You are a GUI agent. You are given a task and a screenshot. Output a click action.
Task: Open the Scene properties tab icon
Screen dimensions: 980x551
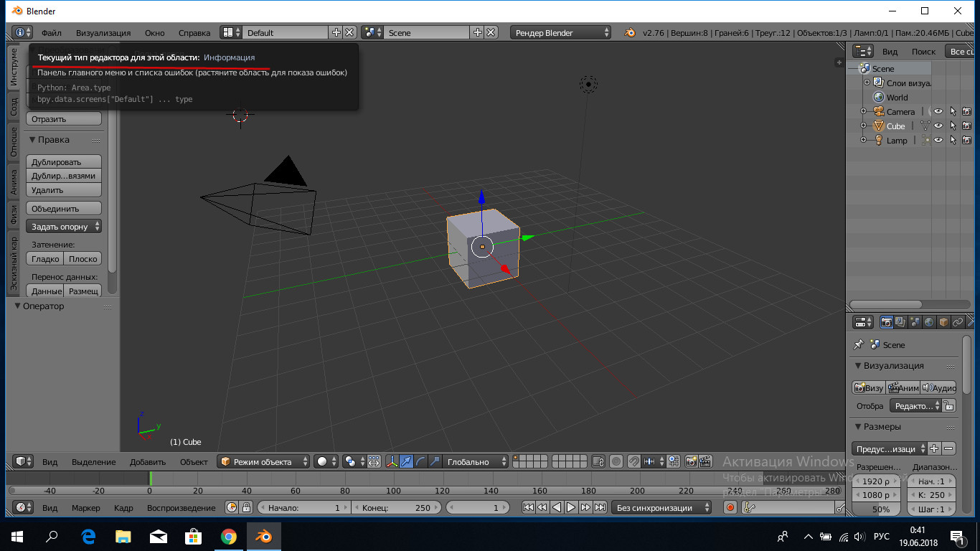click(915, 322)
